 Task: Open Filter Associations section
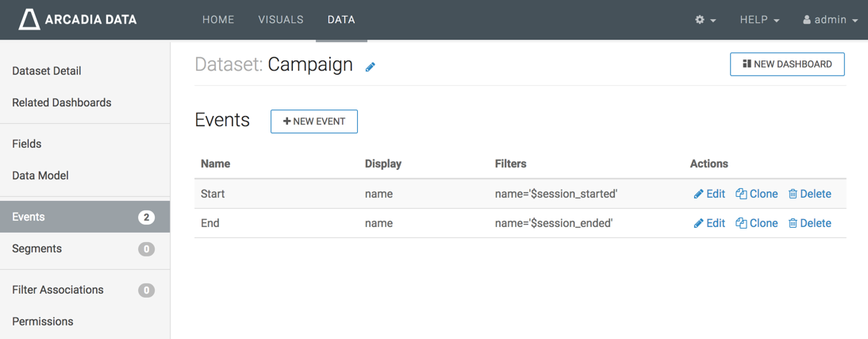[x=58, y=290]
